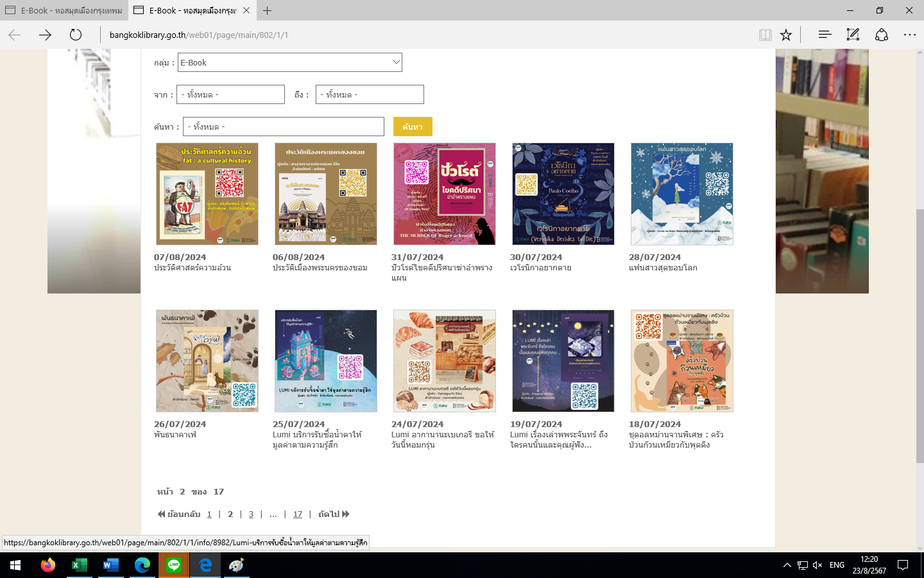Click the ถัดไป next page link

334,514
